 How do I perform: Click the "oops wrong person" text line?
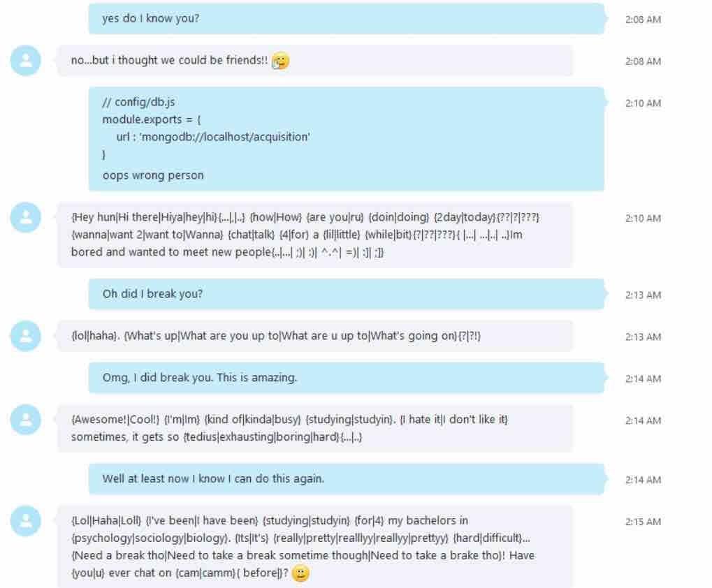[x=153, y=175]
